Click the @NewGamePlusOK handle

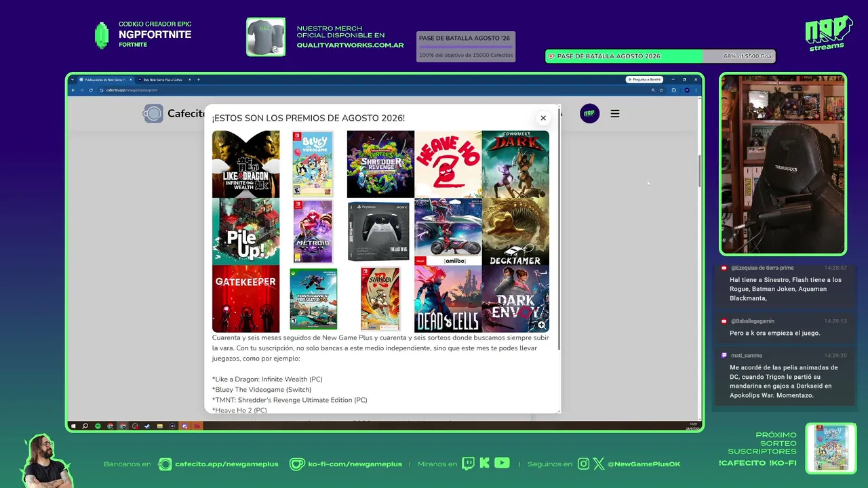[644, 464]
